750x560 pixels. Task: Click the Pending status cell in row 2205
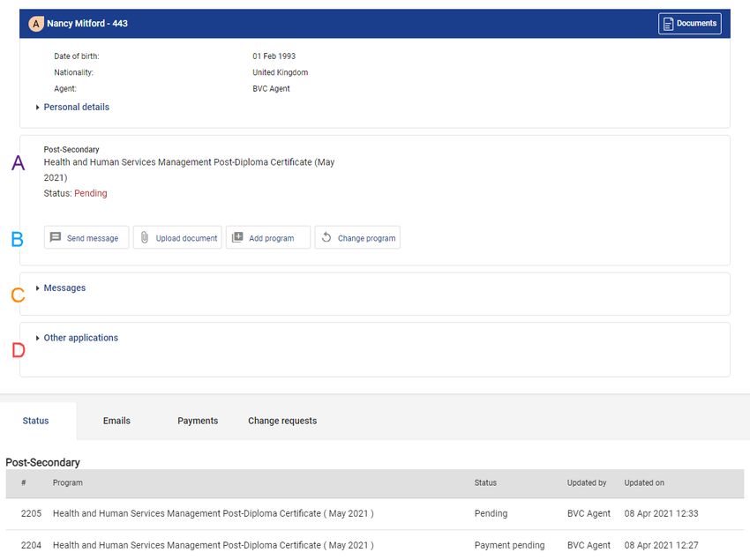tap(491, 513)
